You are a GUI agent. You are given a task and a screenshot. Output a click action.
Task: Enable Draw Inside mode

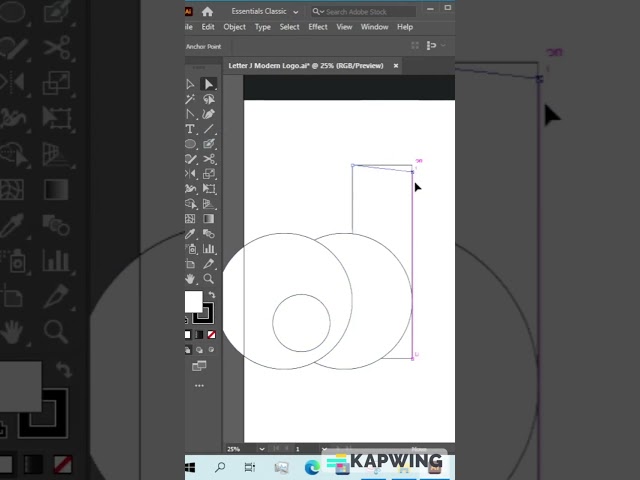(211, 350)
